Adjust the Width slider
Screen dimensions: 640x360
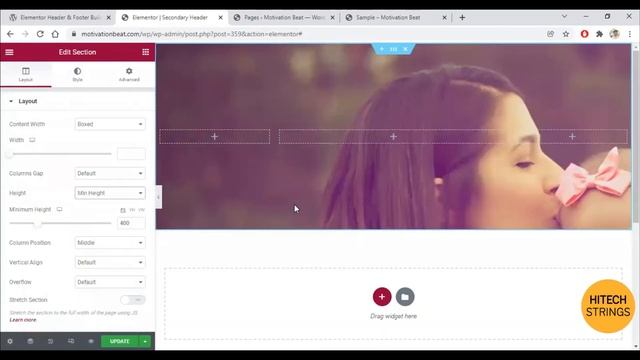[x=60, y=154]
